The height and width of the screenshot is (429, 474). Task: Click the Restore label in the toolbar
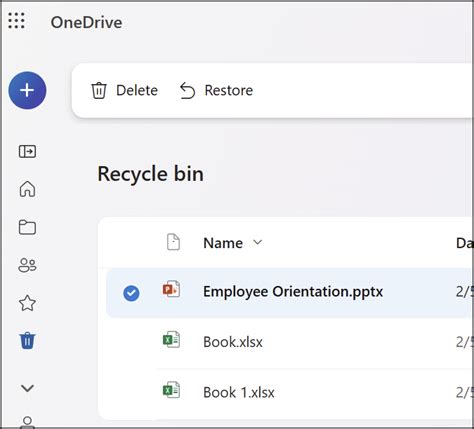click(229, 90)
